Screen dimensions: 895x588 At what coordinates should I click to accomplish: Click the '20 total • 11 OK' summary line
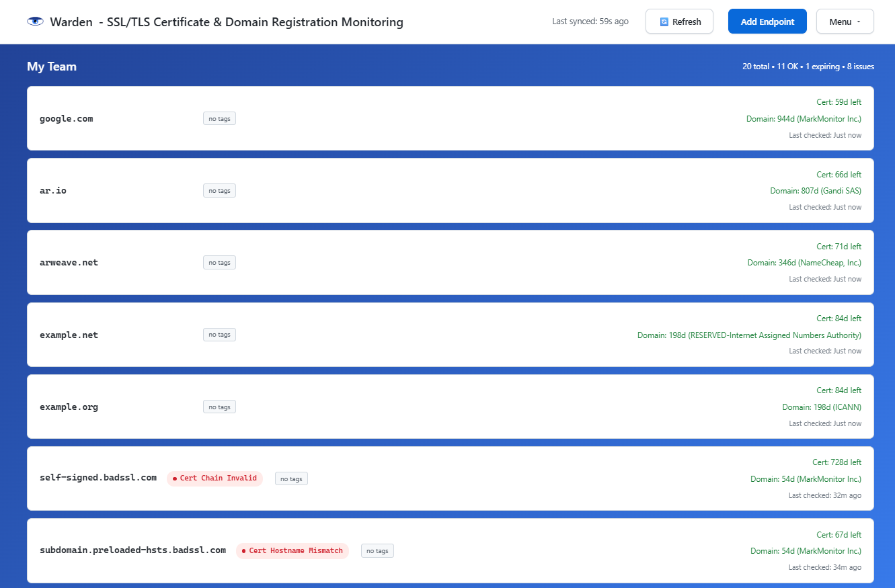click(x=808, y=67)
